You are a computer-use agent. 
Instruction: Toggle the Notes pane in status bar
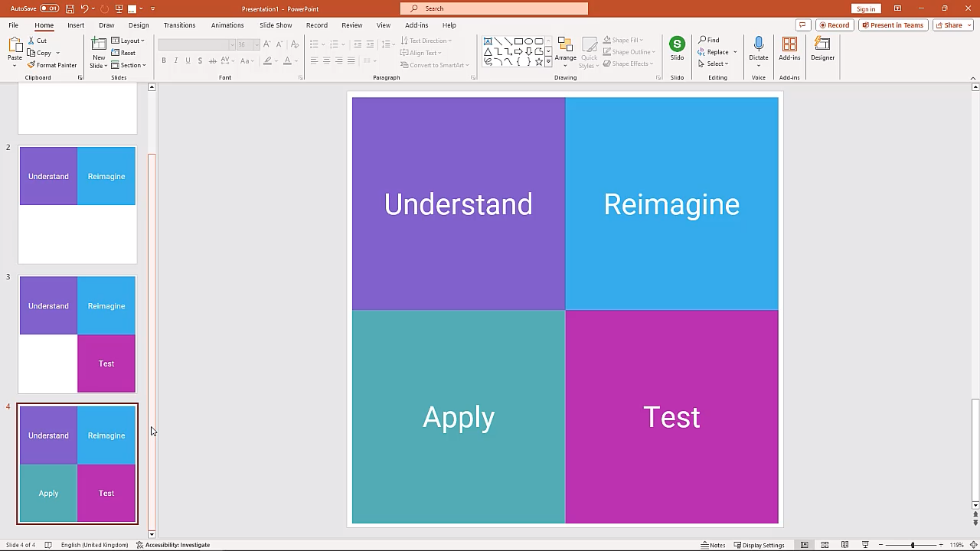pos(713,545)
